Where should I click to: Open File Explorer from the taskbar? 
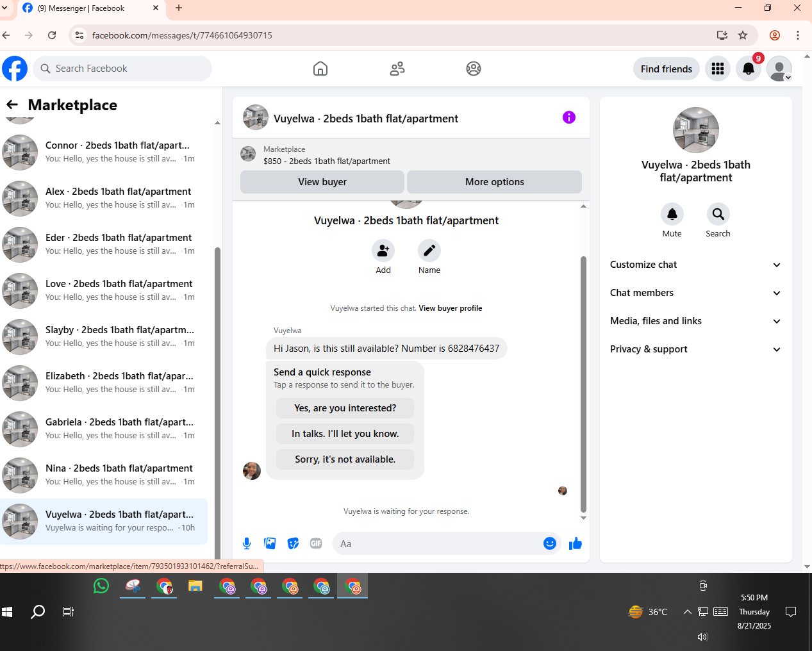tap(195, 586)
